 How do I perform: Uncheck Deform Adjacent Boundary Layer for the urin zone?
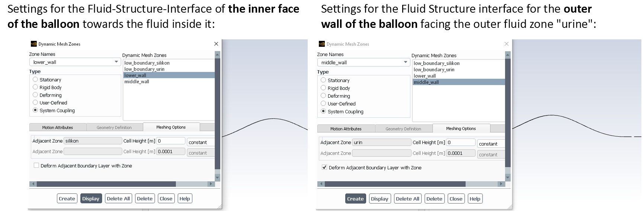pos(324,167)
